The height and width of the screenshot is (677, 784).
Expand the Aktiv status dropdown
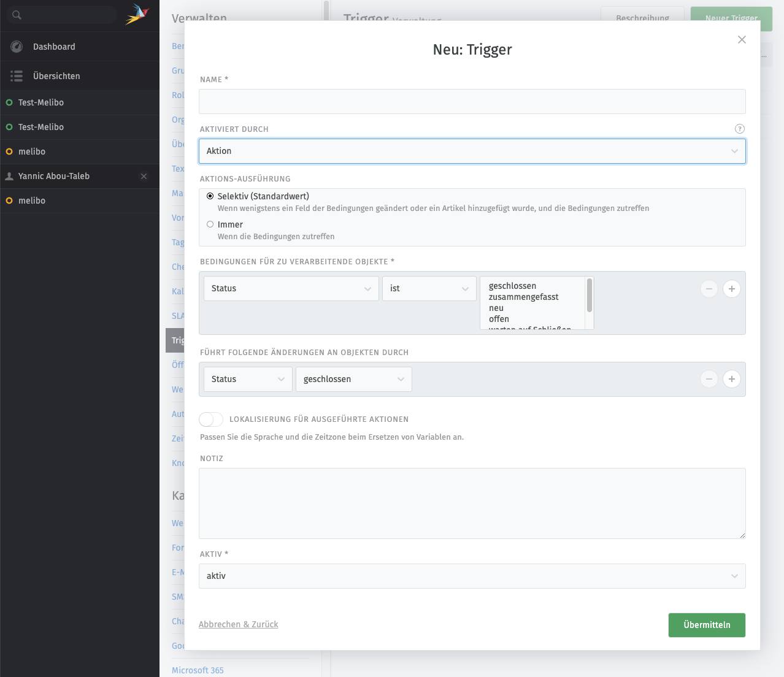472,576
